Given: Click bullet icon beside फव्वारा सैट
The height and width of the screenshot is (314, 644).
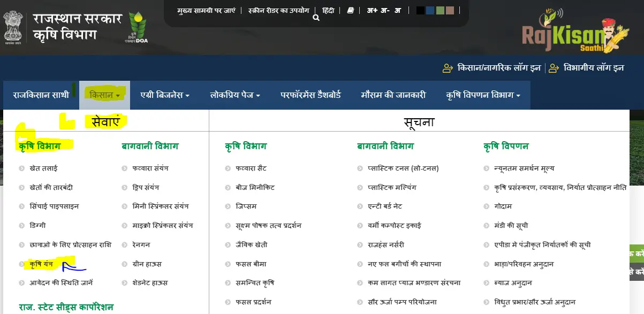Looking at the screenshot, I should [228, 169].
